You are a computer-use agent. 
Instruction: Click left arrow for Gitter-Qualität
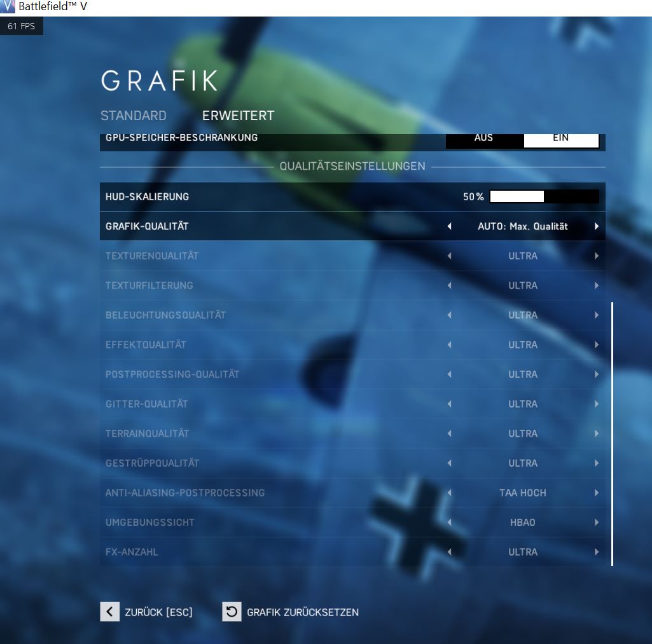pos(449,404)
